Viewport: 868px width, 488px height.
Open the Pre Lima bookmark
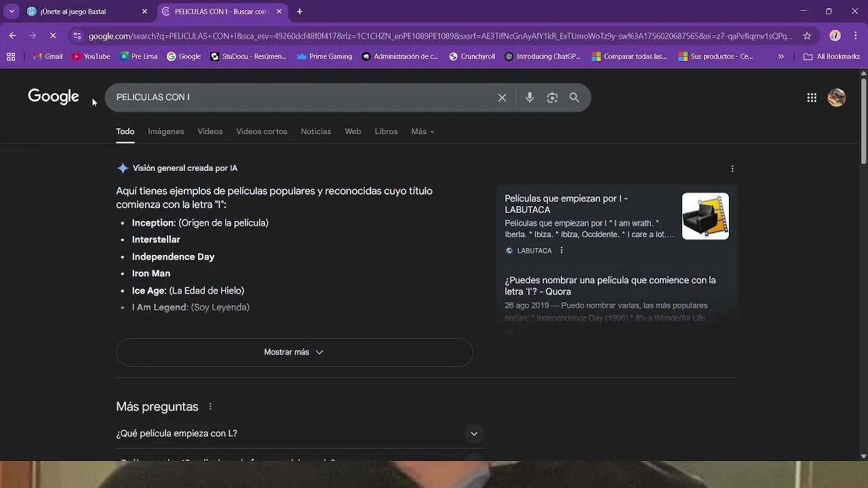[x=138, y=56]
